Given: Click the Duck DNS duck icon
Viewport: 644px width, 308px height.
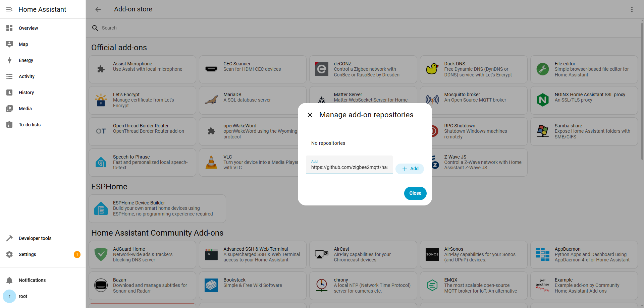Looking at the screenshot, I should tap(432, 69).
